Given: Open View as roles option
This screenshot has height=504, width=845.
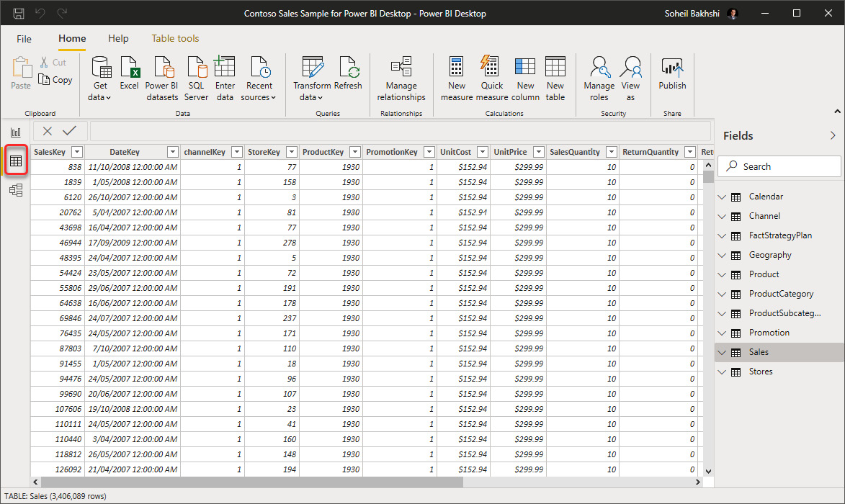Looking at the screenshot, I should point(630,78).
